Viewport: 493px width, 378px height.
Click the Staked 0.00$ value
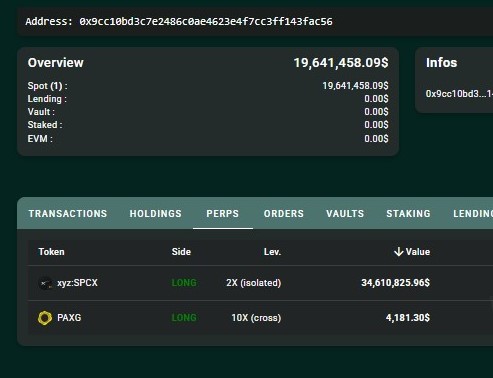tap(376, 125)
